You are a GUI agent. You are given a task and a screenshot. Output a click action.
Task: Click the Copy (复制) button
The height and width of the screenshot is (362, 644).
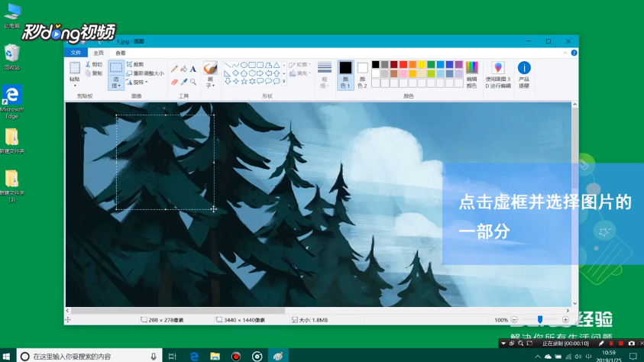pos(94,73)
